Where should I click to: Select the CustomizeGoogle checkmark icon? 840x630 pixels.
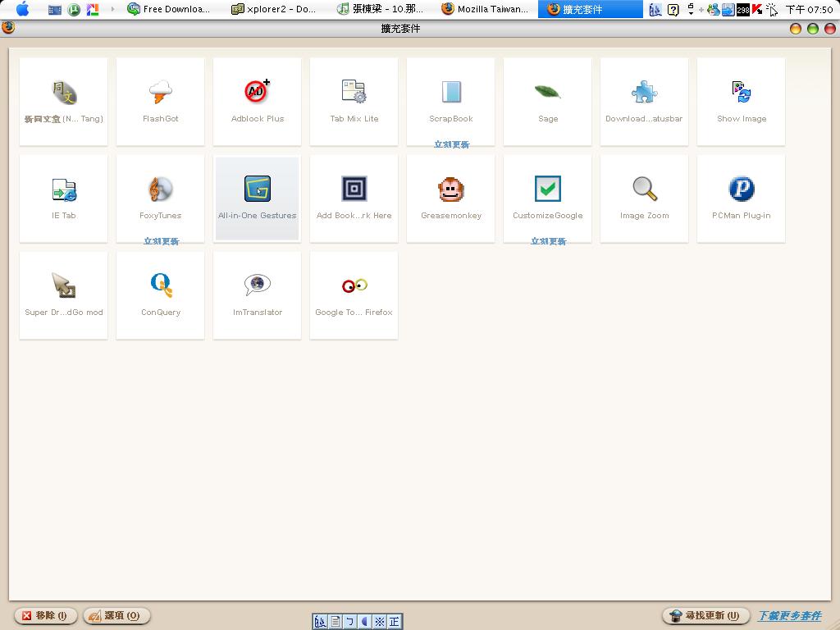click(547, 189)
